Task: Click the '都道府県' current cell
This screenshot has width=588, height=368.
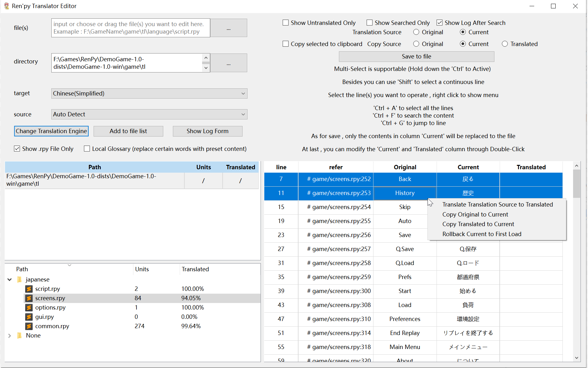Action: pos(468,277)
